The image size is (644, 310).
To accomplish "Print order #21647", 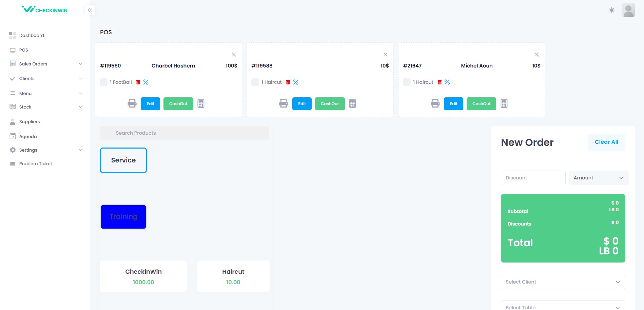I will point(435,103).
